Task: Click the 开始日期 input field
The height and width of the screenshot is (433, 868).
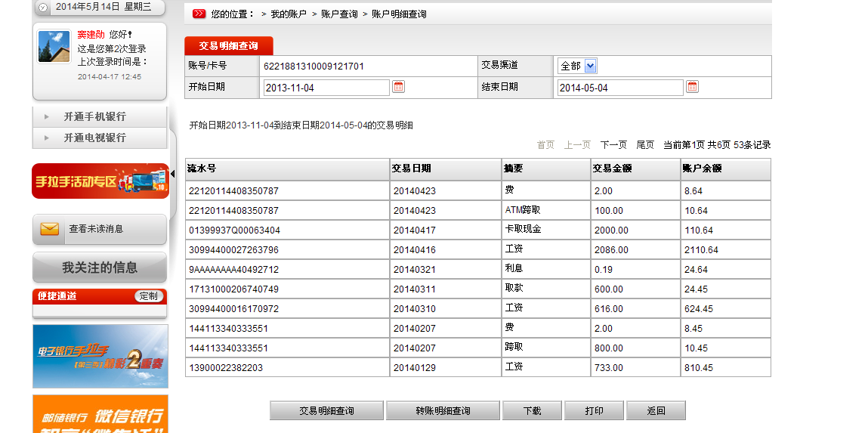Action: 326,88
